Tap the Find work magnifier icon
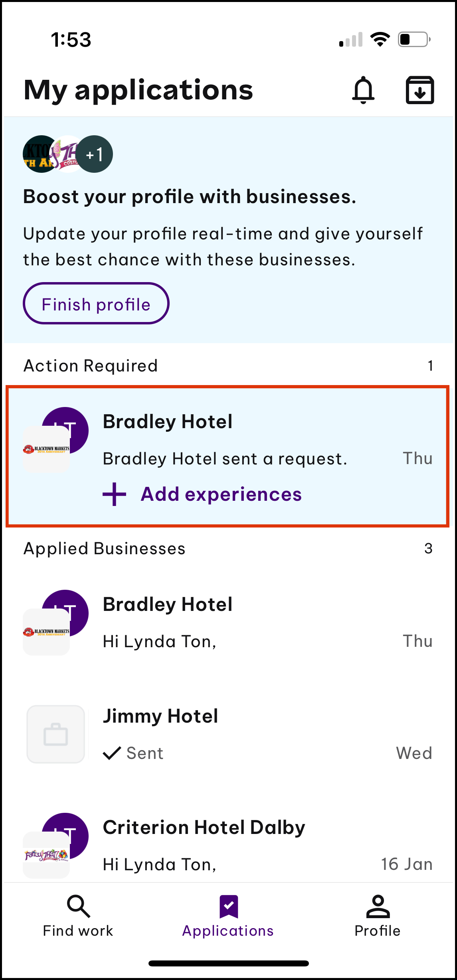 [x=79, y=906]
